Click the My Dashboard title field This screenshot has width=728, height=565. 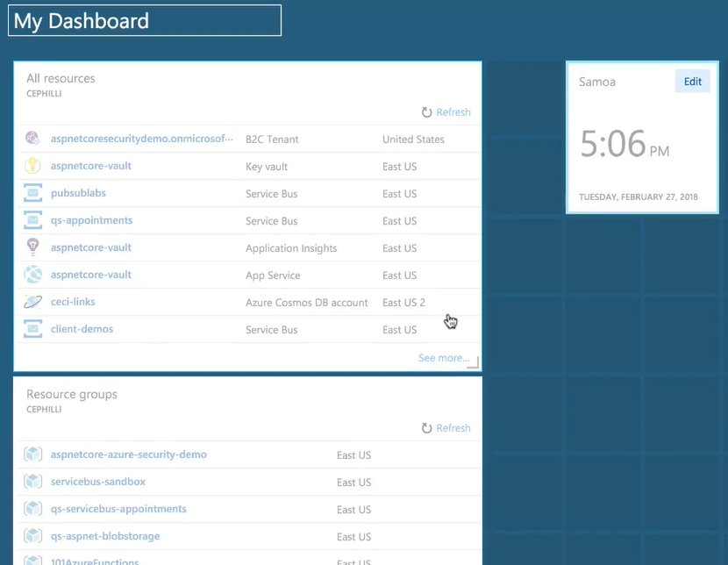(x=145, y=21)
